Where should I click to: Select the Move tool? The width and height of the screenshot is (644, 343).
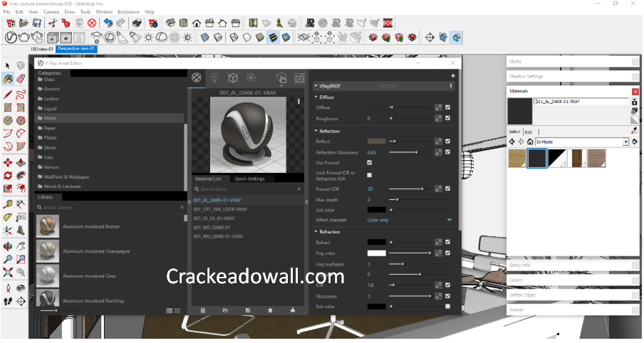tap(8, 163)
